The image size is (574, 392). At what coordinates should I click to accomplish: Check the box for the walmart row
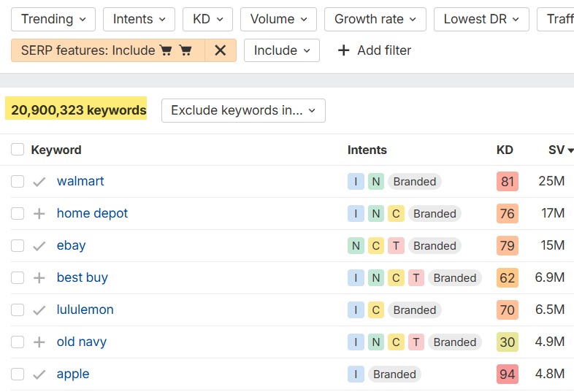click(18, 182)
